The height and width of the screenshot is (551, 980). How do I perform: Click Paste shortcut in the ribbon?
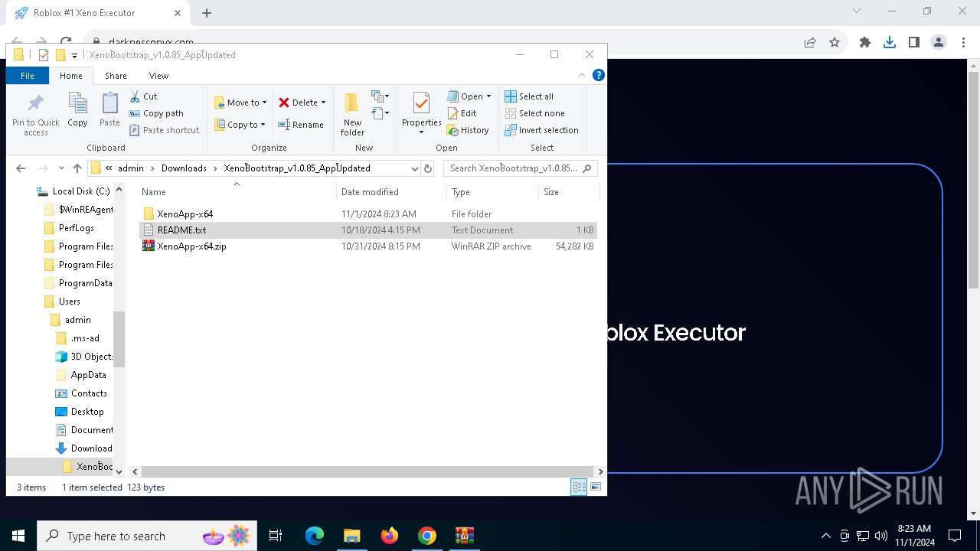[x=164, y=130]
